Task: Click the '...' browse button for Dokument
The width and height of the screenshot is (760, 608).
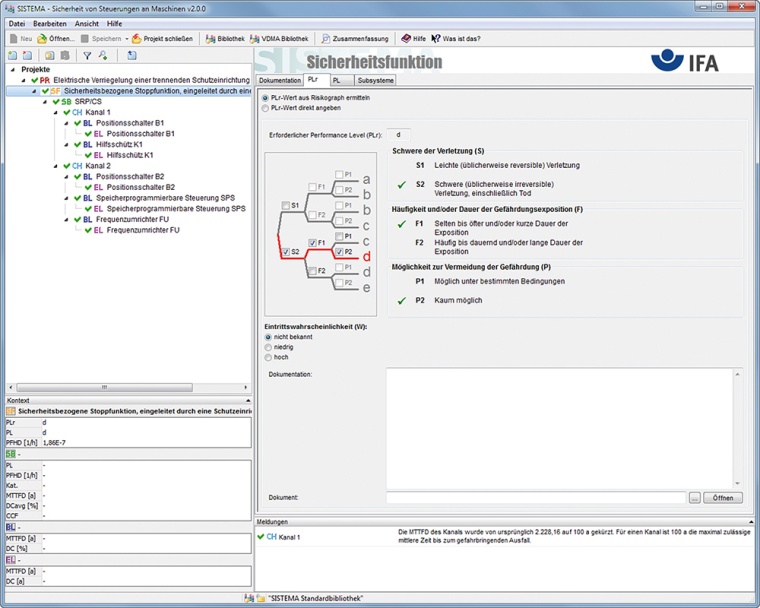Action: click(694, 497)
